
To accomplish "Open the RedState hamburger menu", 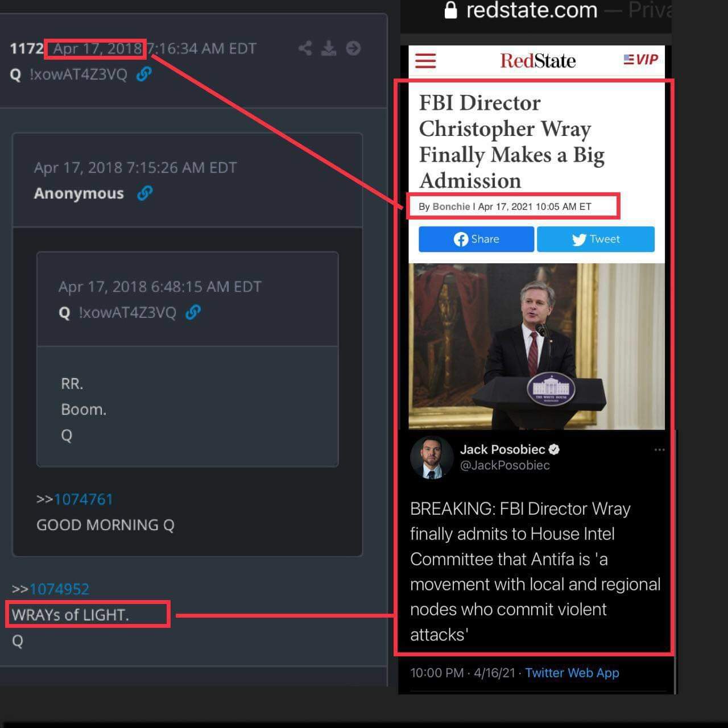I will click(x=425, y=61).
